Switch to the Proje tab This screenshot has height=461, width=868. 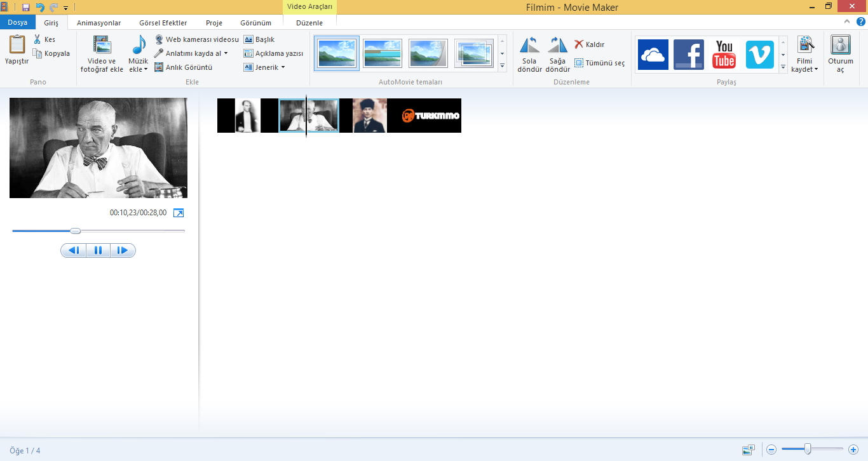214,23
